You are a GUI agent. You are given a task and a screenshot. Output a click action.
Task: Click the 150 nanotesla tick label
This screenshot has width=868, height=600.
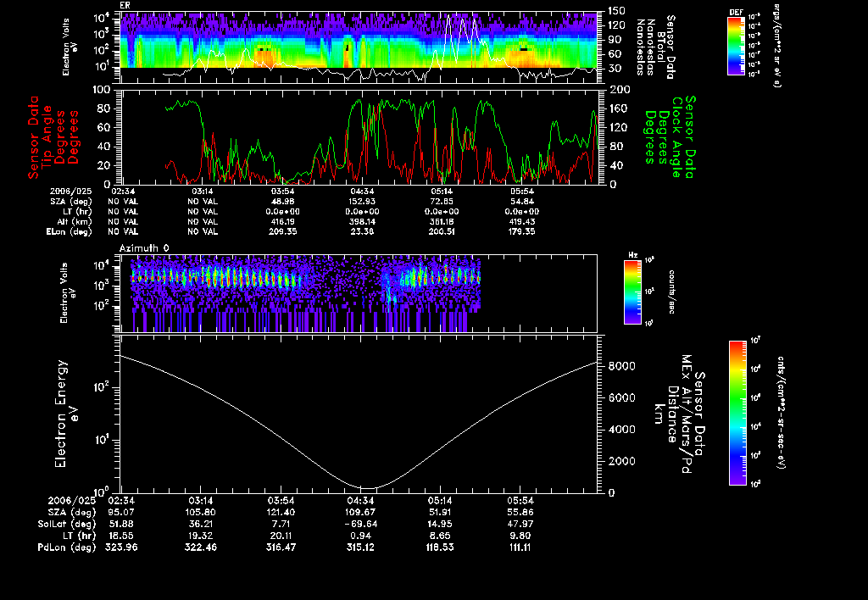point(617,10)
